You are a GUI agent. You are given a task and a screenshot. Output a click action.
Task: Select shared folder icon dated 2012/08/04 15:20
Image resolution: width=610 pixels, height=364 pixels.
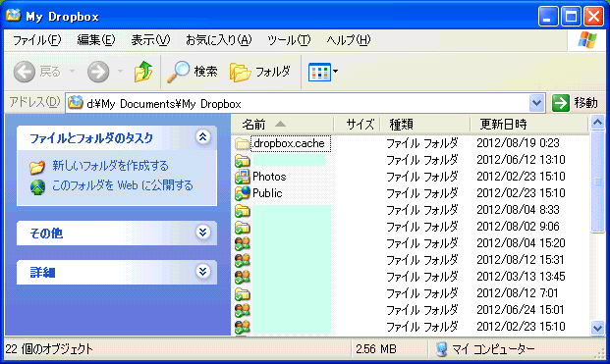pyautogui.click(x=242, y=243)
